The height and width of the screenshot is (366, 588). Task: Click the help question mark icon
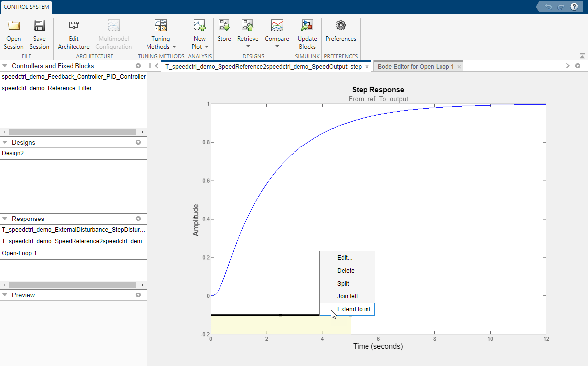(x=574, y=7)
